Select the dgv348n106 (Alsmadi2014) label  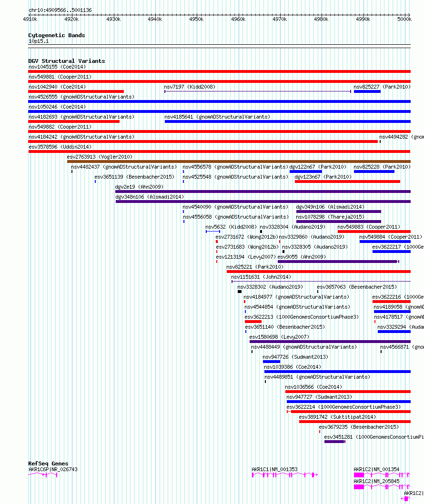tap(150, 197)
